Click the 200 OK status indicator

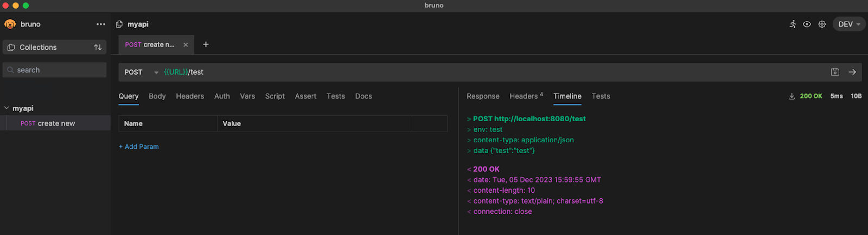click(x=811, y=96)
